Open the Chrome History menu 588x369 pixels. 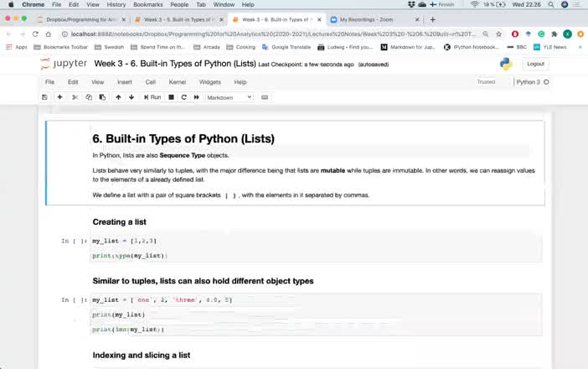point(116,4)
